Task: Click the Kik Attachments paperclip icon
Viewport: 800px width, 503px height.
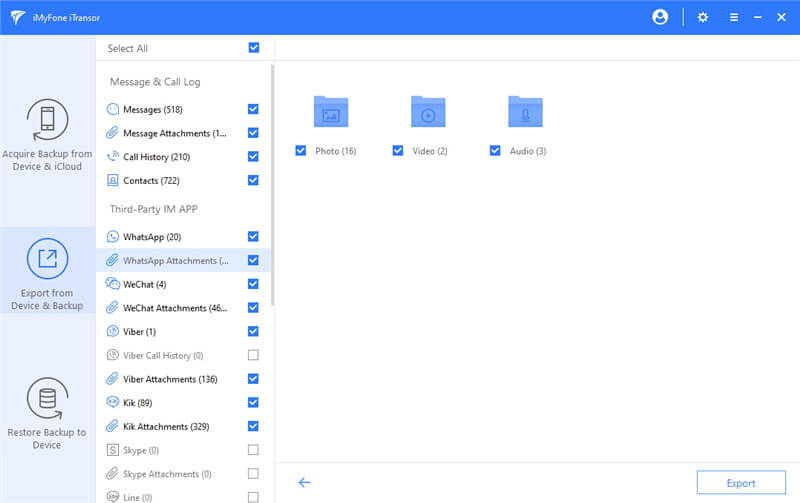Action: click(x=112, y=426)
